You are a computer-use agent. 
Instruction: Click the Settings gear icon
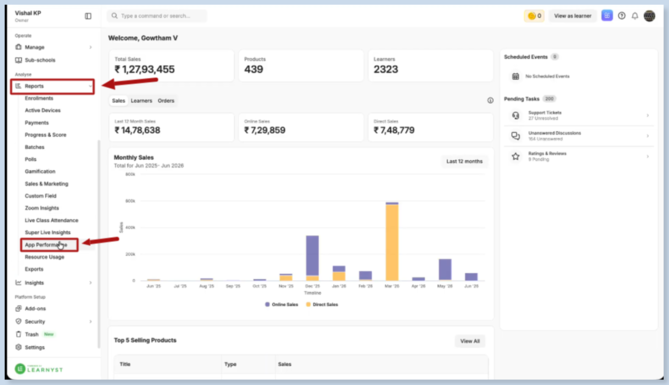tap(18, 347)
